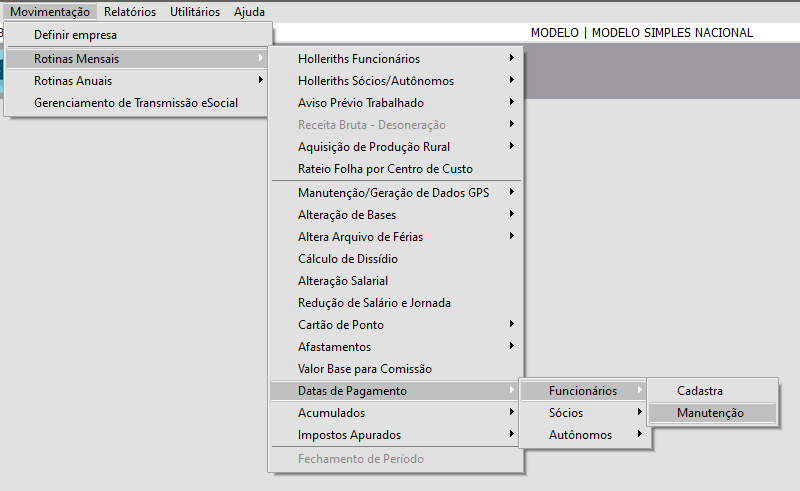Open the Utilitários menu
800x491 pixels.
[195, 12]
